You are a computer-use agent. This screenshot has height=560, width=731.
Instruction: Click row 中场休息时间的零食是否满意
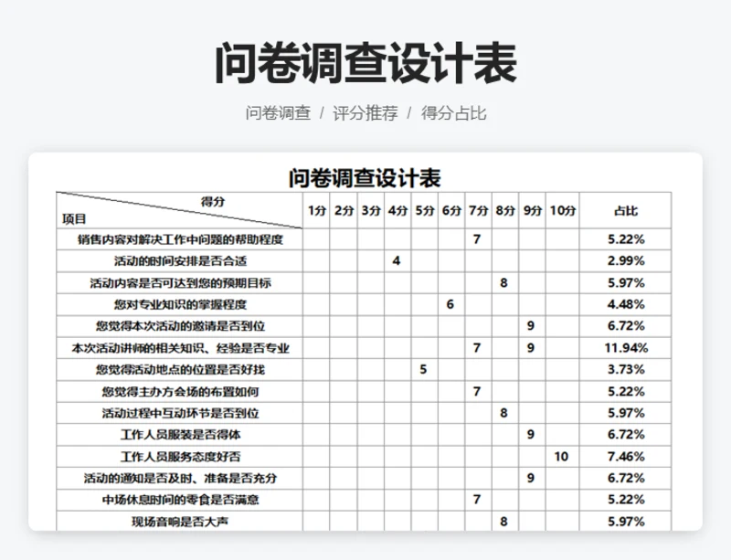364,500
